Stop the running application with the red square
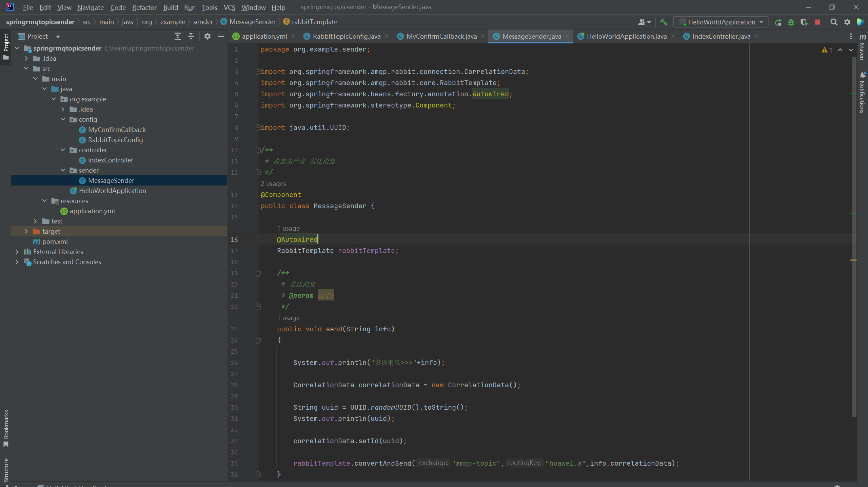This screenshot has width=868, height=487. [x=817, y=22]
